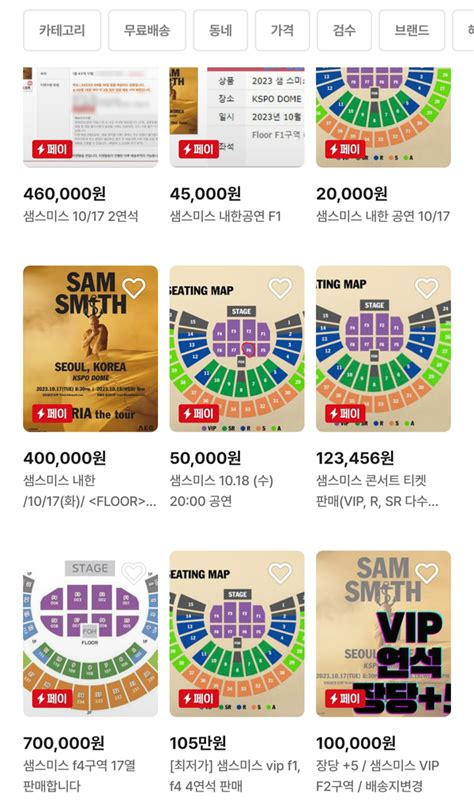This screenshot has height=805, width=474.
Task: Tap the 페이 badge on the Sam Smith poster
Action: point(52,413)
